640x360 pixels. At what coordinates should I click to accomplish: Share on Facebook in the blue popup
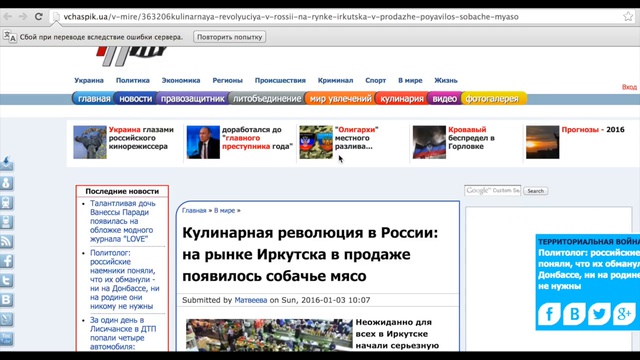pyautogui.click(x=549, y=314)
